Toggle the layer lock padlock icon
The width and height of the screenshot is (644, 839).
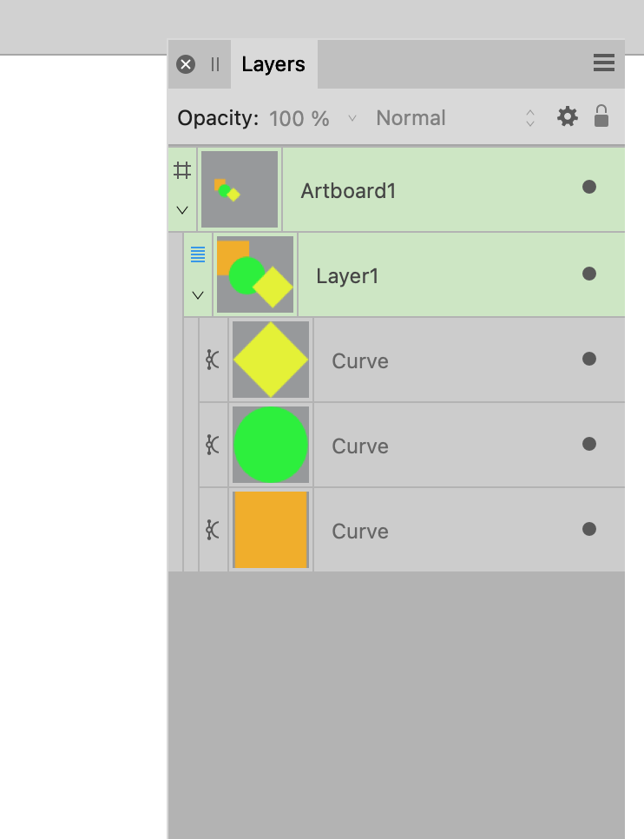[601, 116]
